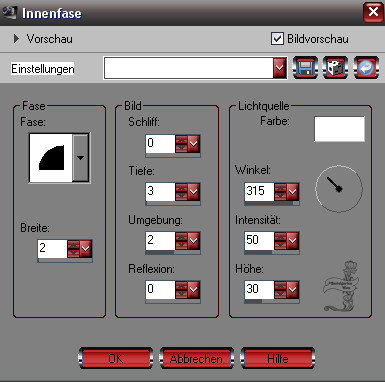Viewport: 385px width, 382px height.
Task: Click the Innenfase title bar icon
Action: 9,13
